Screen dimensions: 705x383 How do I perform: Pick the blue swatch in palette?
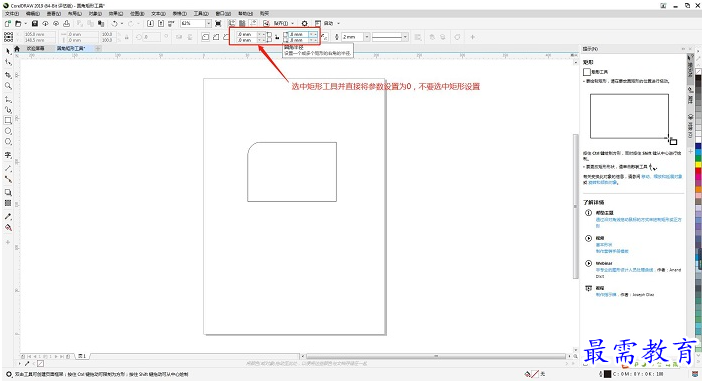(698, 146)
